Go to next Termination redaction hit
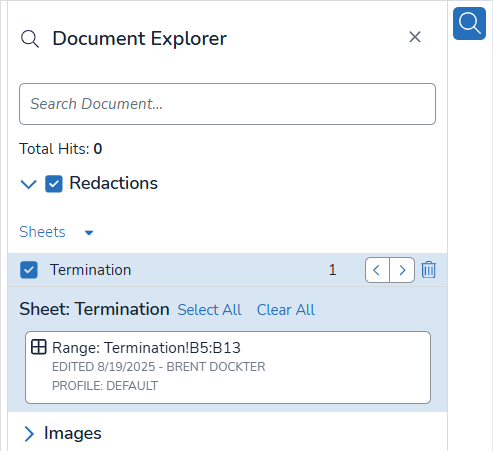The image size is (493, 451). coord(402,270)
